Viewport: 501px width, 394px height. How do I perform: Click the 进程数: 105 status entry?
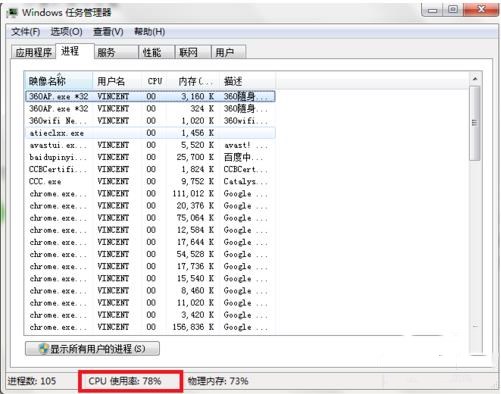32,381
